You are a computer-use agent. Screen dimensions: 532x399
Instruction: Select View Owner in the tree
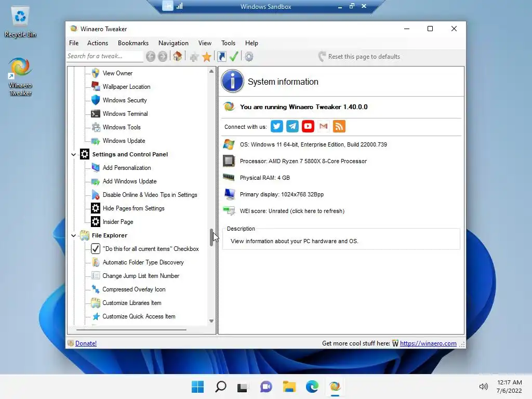pos(117,73)
